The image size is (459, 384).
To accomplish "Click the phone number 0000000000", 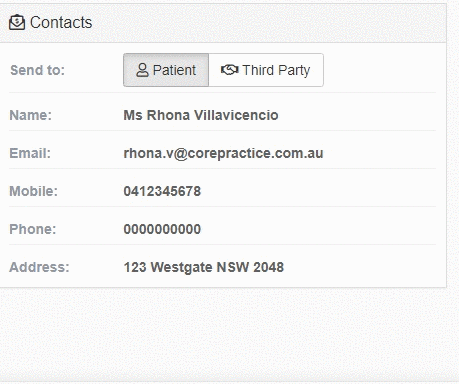I will 162,229.
